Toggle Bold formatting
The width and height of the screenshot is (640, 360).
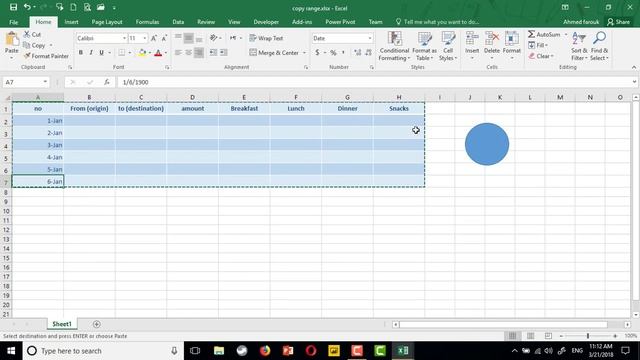[81, 53]
